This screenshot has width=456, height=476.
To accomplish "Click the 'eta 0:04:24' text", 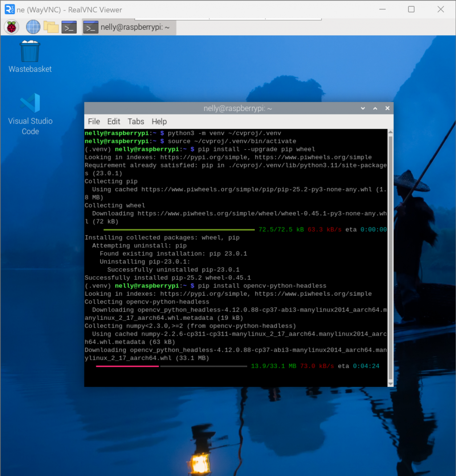I will tap(358, 366).
